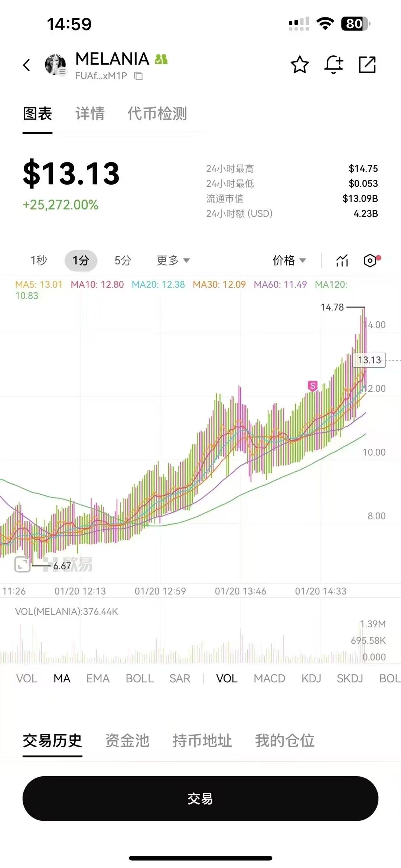Switch to 交易历史 tab
This screenshot has width=401, height=868.
pyautogui.click(x=52, y=741)
